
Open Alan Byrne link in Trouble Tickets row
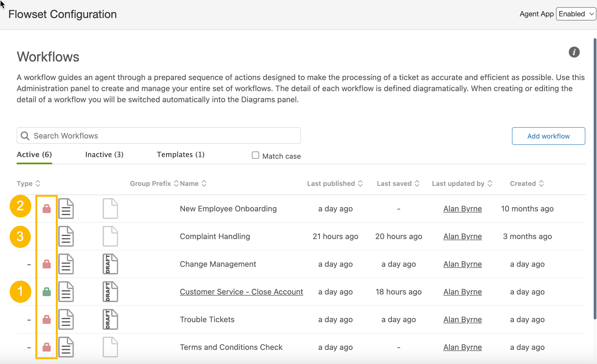463,319
